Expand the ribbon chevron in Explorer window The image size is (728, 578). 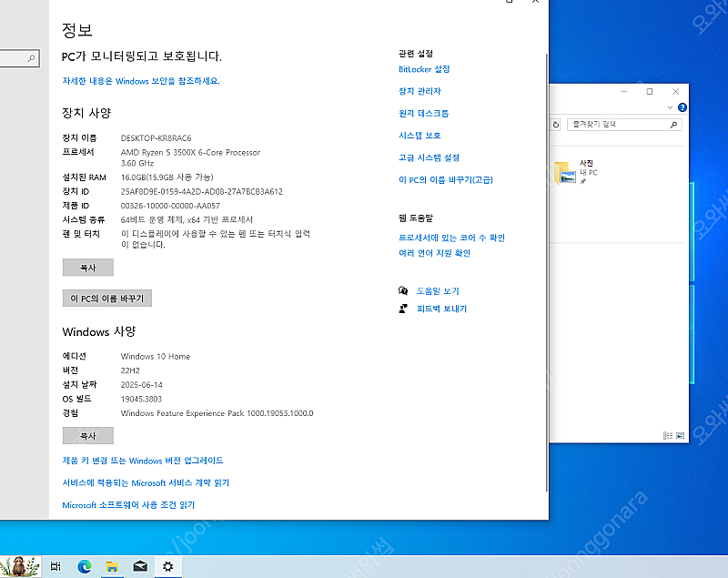click(670, 107)
